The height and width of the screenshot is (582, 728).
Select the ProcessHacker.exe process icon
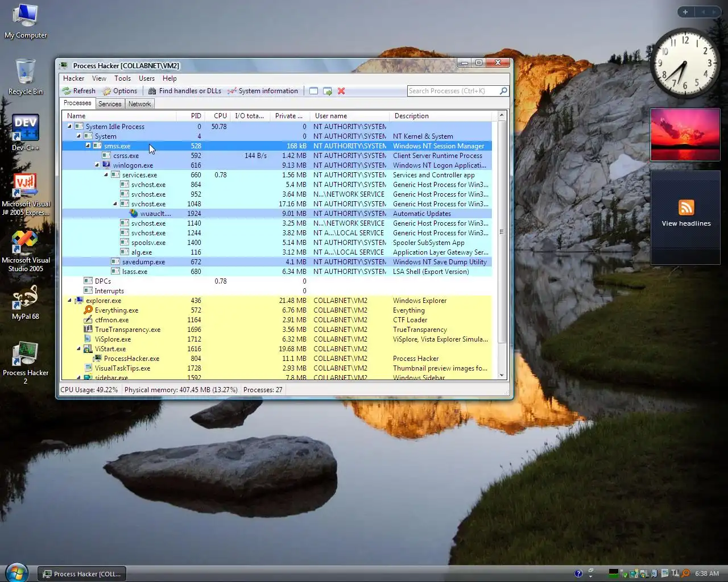(x=97, y=359)
